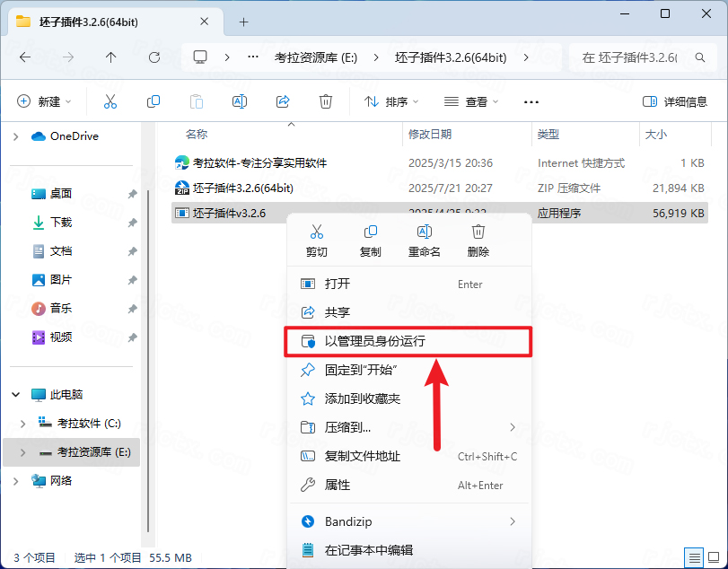The image size is (728, 569).
Task: Expand the 考拉软件 (C:) drive node
Action: tap(22, 424)
